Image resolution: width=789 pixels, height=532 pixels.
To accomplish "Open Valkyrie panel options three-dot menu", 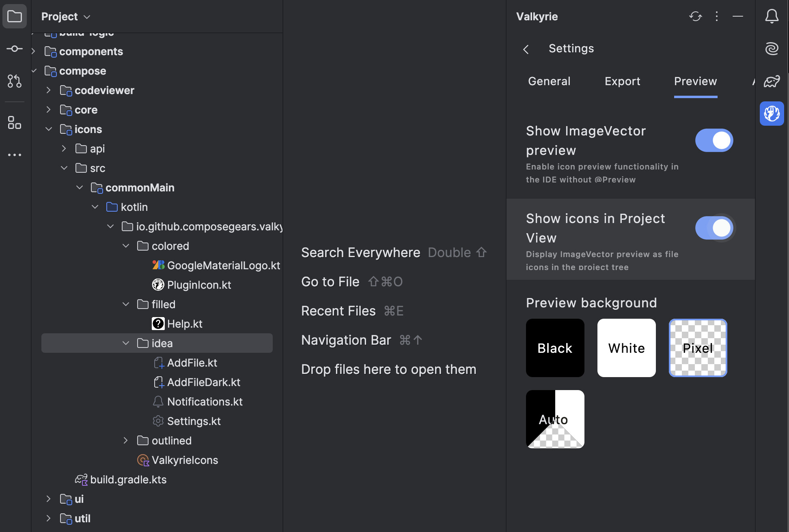I will pos(717,17).
